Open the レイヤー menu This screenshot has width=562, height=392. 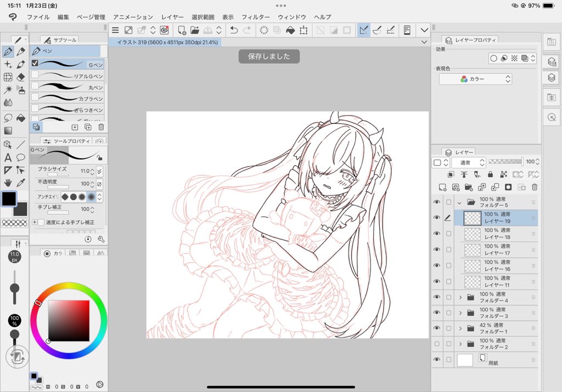tap(172, 17)
